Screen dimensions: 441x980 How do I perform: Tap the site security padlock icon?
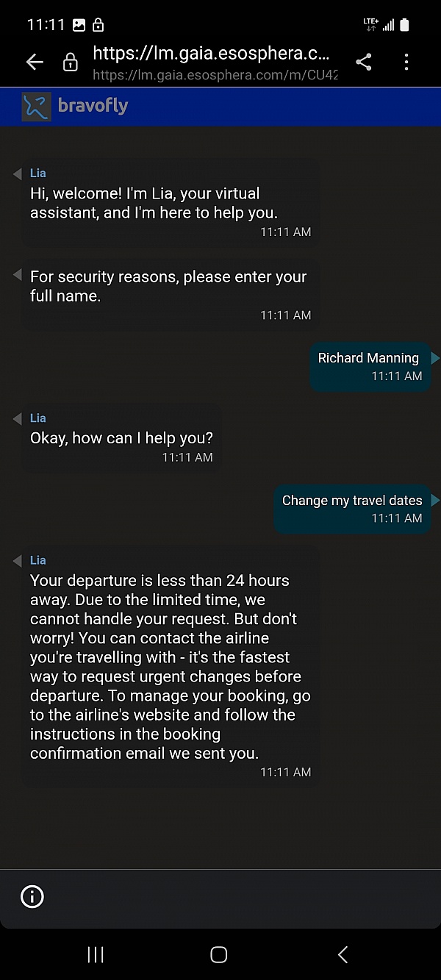click(x=70, y=62)
